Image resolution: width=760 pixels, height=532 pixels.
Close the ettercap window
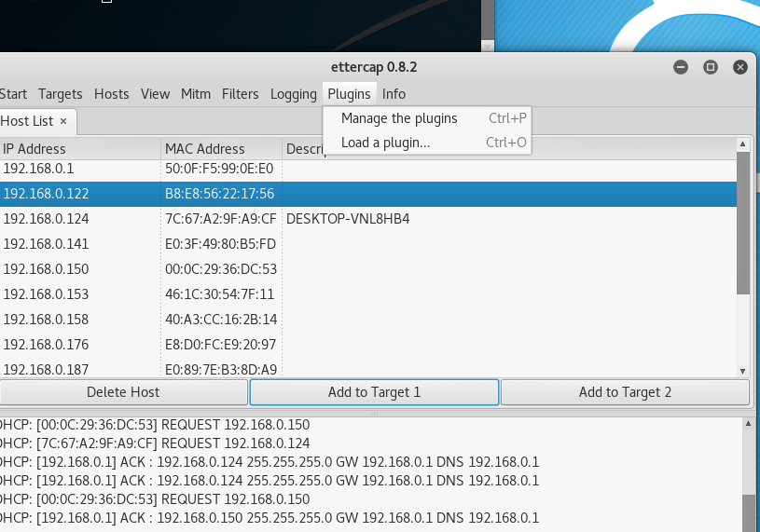740,67
